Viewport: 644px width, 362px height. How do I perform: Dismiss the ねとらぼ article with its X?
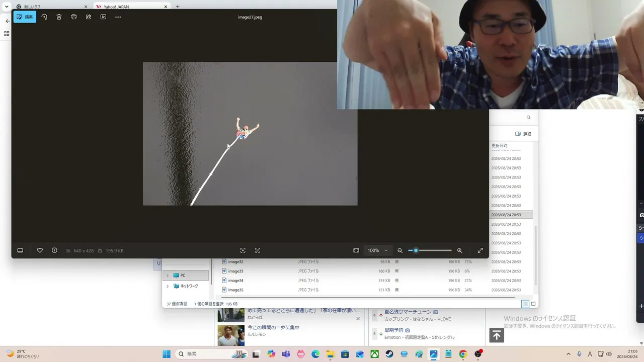click(x=358, y=318)
